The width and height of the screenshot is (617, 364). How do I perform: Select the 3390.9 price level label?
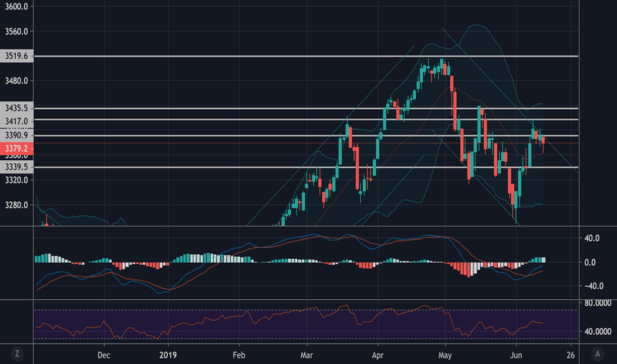17,136
